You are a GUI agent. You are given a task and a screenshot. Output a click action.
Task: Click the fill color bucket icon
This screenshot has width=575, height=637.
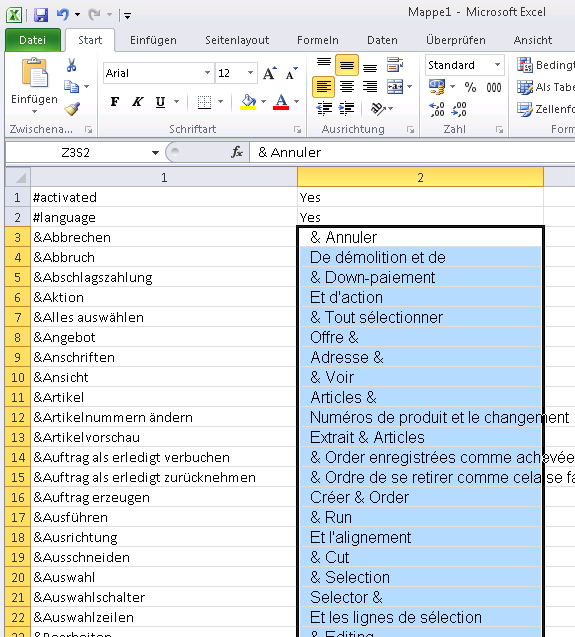248,102
